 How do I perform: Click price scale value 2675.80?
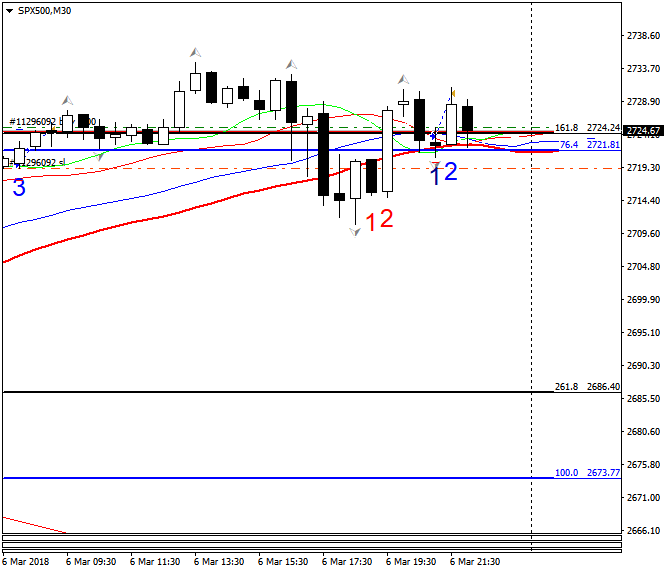(x=643, y=465)
